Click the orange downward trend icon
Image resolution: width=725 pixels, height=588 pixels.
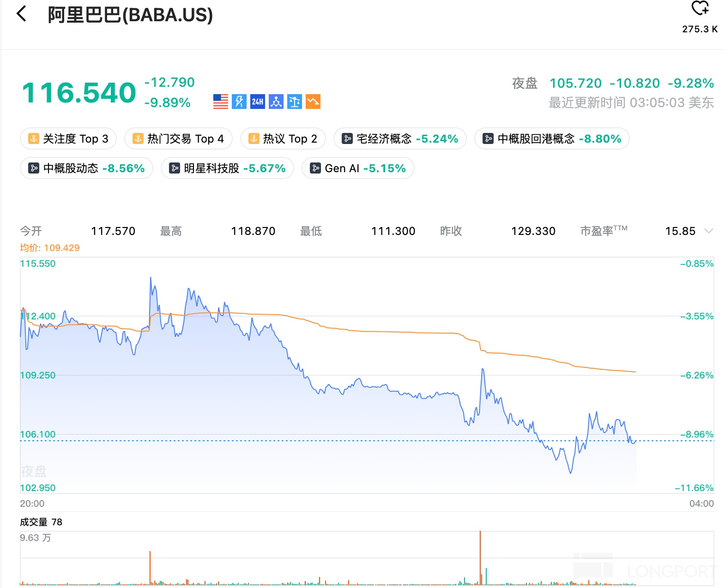point(313,102)
